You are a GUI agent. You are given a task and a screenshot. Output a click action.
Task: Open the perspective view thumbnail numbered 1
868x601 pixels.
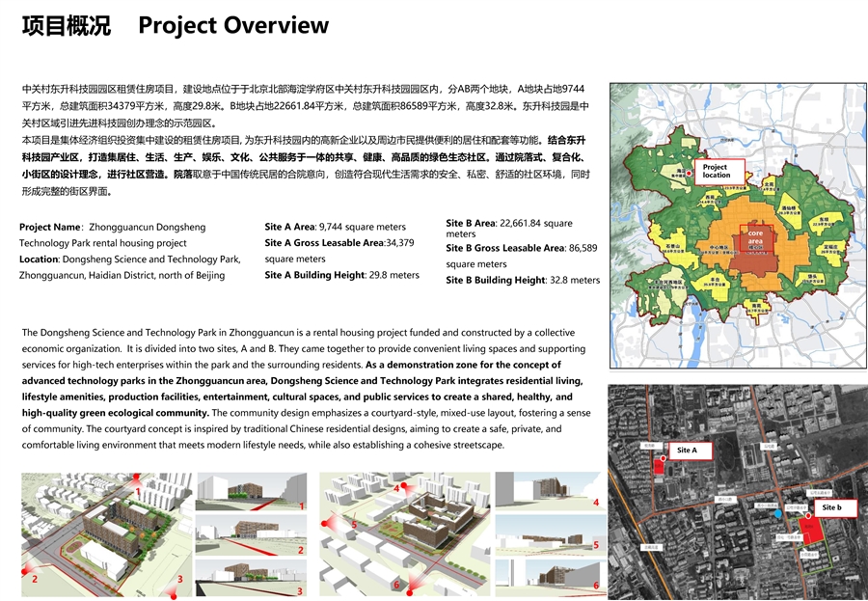(252, 492)
